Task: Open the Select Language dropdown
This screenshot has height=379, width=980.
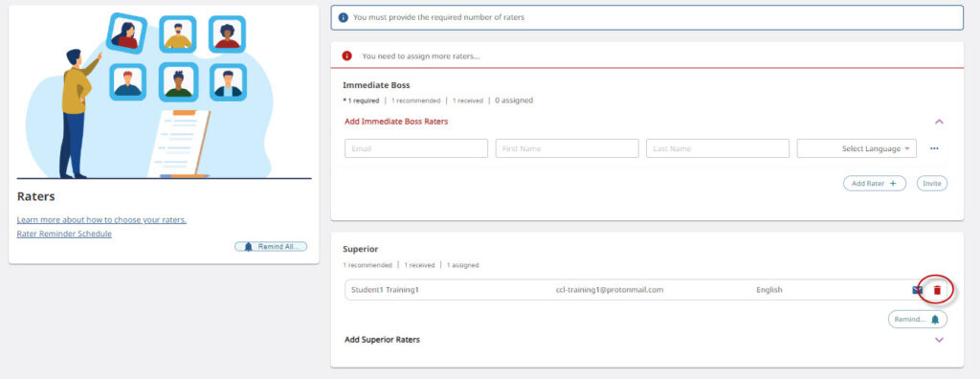Action: pos(857,148)
